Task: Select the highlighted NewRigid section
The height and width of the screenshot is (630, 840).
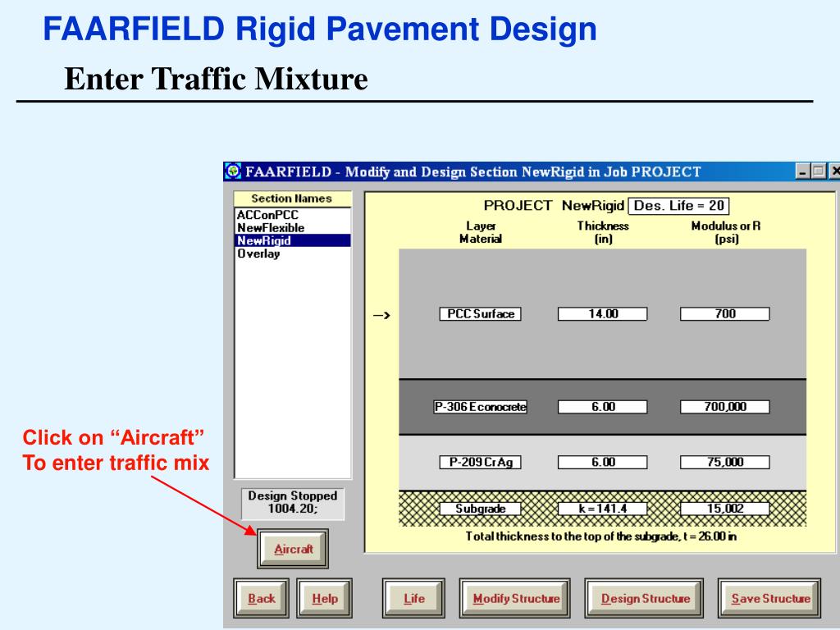Action: [293, 240]
